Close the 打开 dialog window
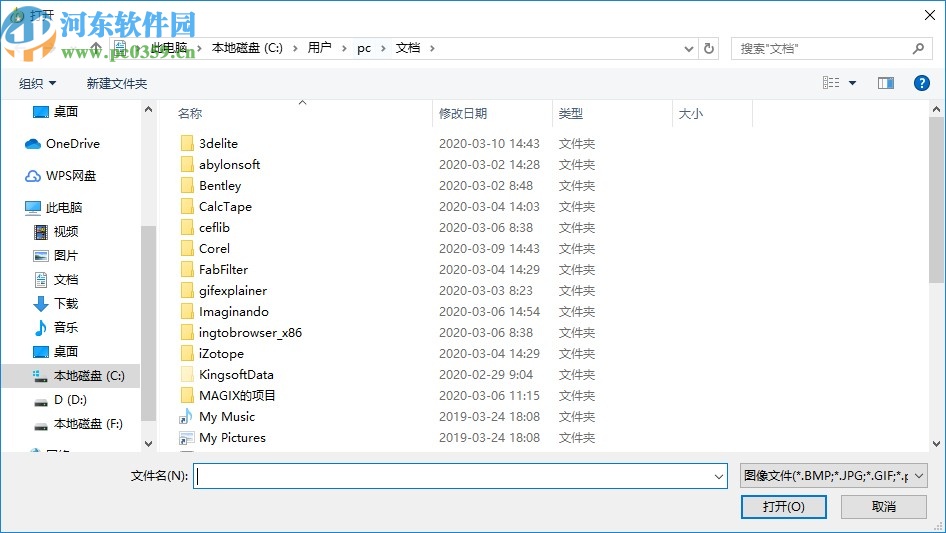The height and width of the screenshot is (533, 946). coord(930,15)
